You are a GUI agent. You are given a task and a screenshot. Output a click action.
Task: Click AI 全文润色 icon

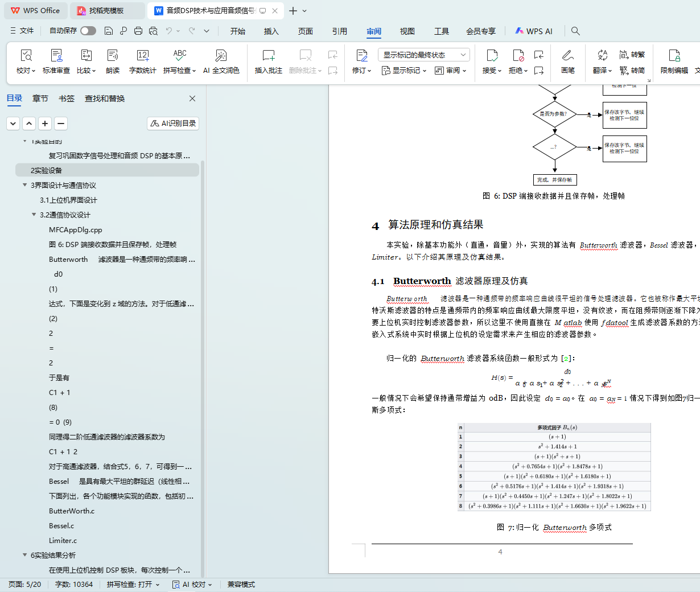(221, 56)
